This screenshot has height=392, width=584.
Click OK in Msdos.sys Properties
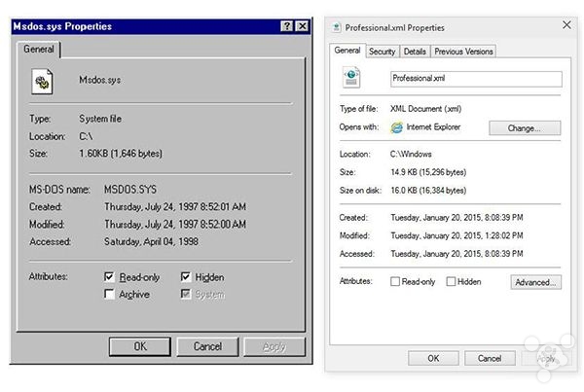(x=140, y=346)
